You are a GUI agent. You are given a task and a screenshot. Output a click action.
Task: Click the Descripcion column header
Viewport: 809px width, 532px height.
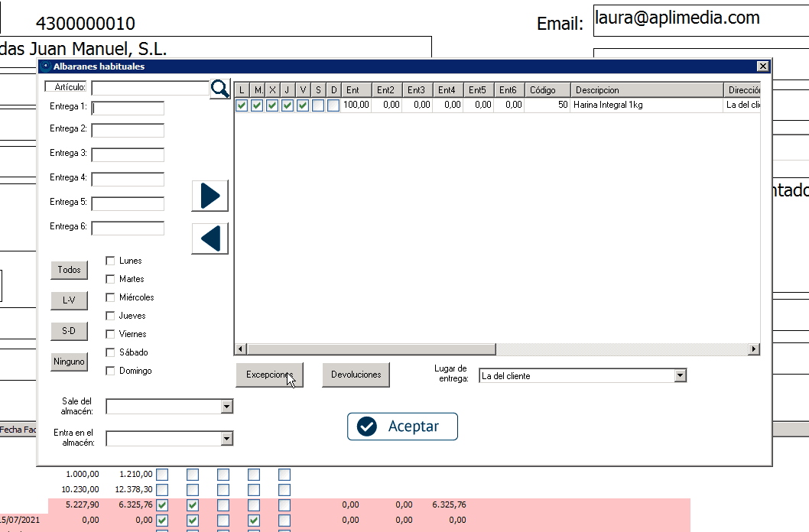pyautogui.click(x=646, y=90)
